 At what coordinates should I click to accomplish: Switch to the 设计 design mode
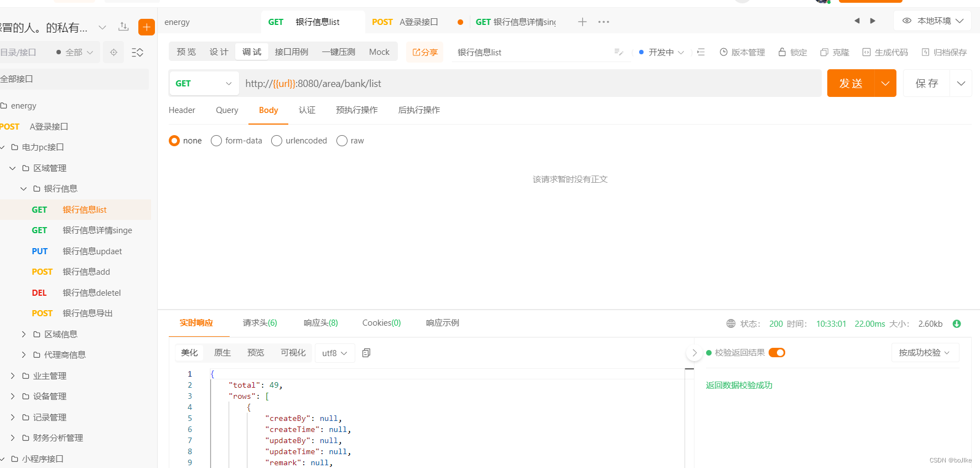pos(219,52)
